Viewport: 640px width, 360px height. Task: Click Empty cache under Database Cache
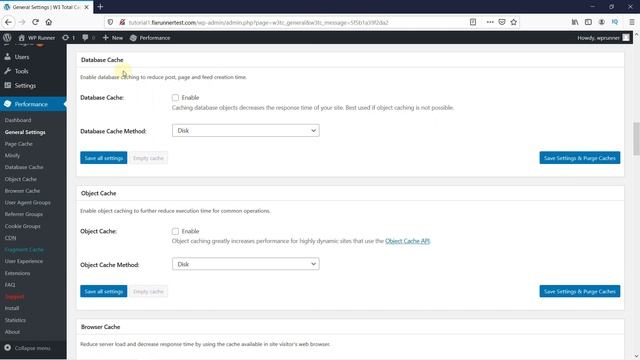pos(148,158)
